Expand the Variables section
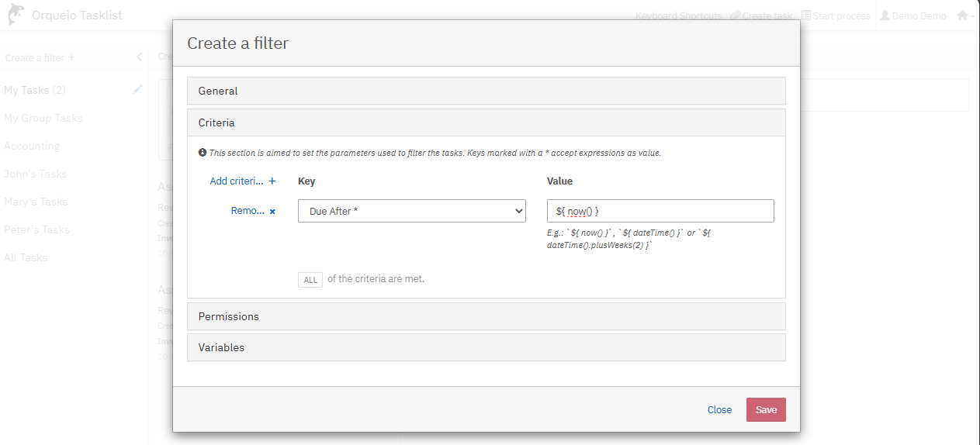980x445 pixels. (x=486, y=347)
